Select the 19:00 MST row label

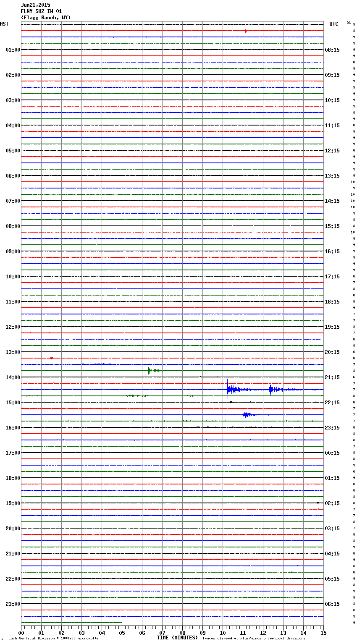click(x=13, y=503)
